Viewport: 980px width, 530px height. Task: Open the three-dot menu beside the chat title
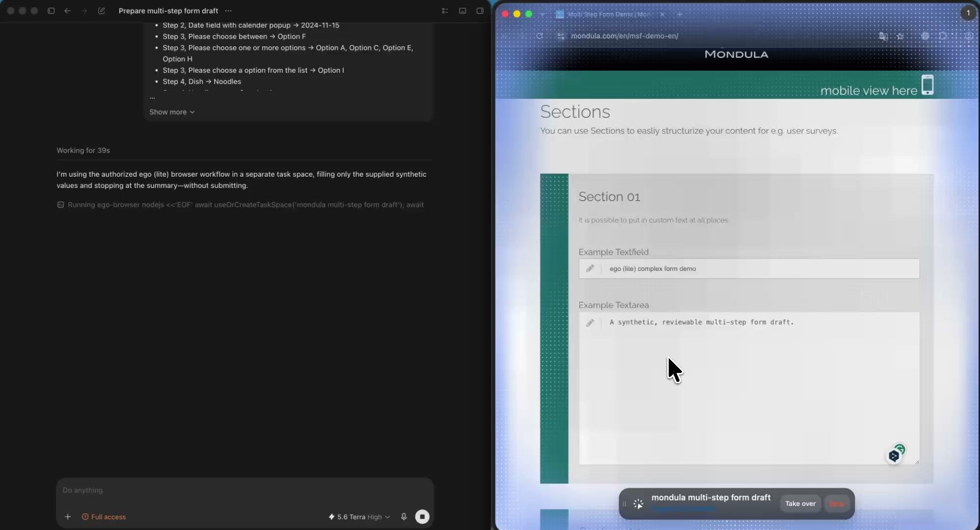228,11
